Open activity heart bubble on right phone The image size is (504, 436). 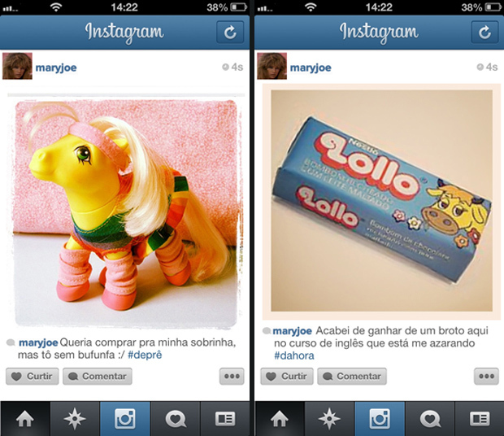coord(430,419)
